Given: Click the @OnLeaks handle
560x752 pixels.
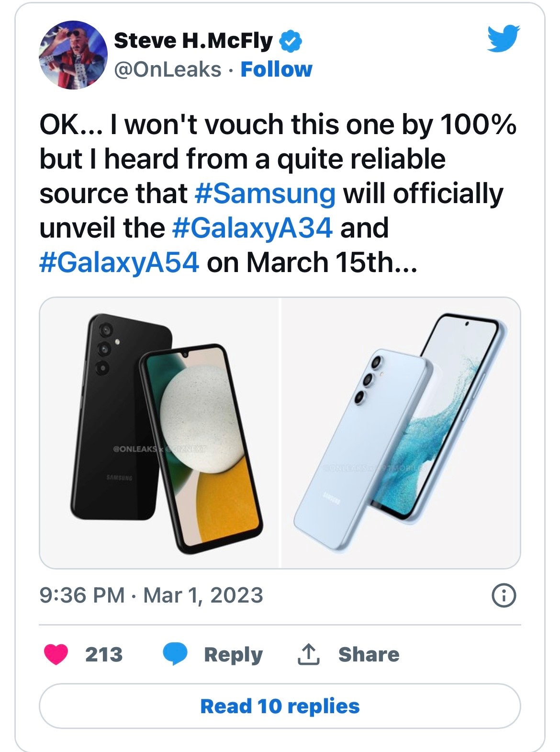Looking at the screenshot, I should (168, 69).
